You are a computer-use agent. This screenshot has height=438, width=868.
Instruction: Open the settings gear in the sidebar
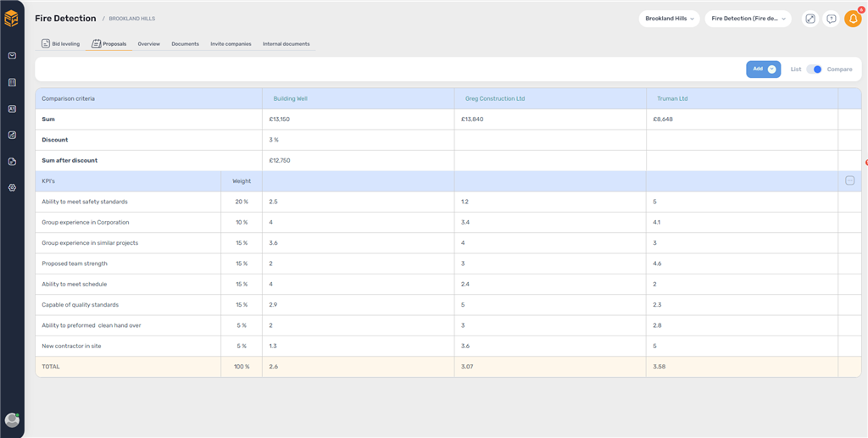click(12, 187)
